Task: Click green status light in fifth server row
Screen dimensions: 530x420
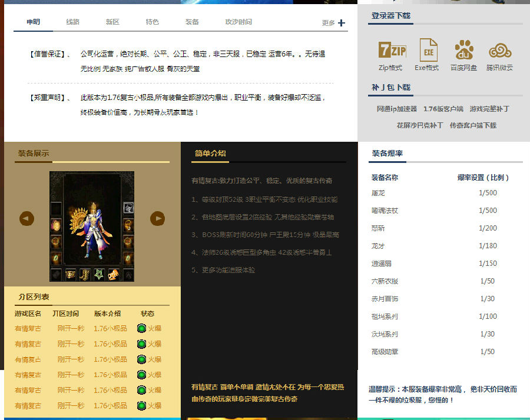Action: [141, 390]
